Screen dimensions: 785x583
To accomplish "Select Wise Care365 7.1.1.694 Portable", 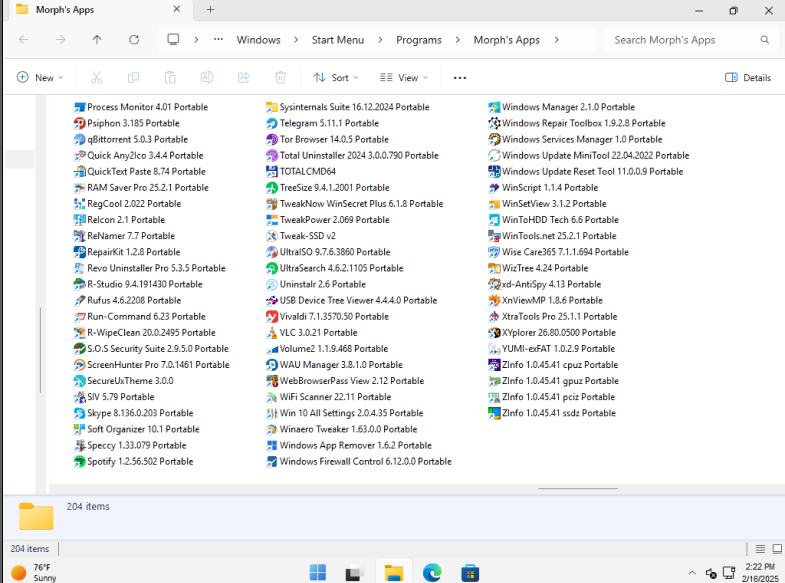I will click(x=558, y=252).
